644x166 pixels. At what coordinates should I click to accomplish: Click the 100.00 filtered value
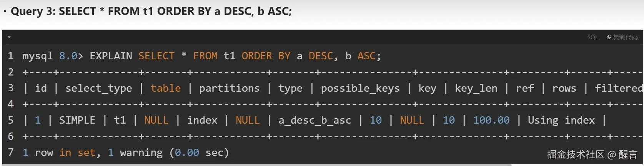(x=491, y=120)
